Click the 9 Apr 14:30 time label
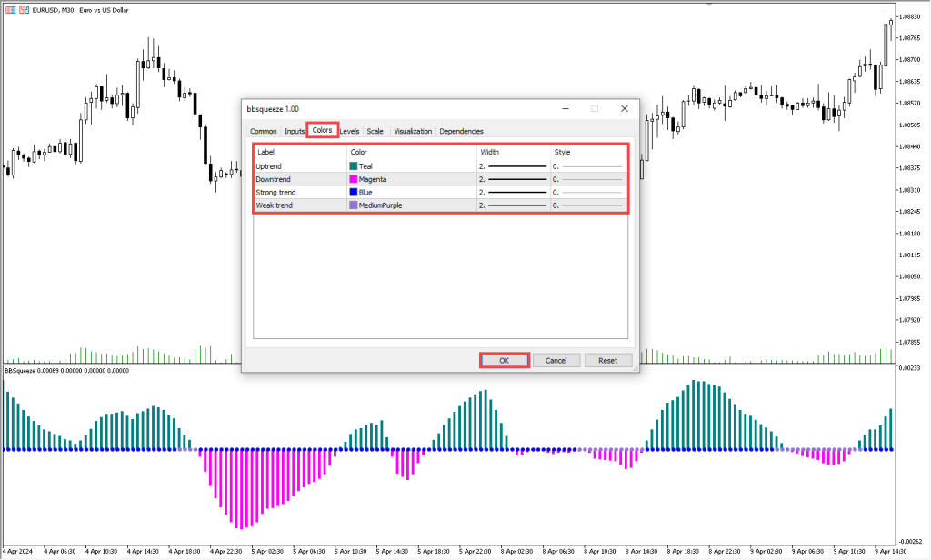The width and height of the screenshot is (931, 560). click(891, 551)
